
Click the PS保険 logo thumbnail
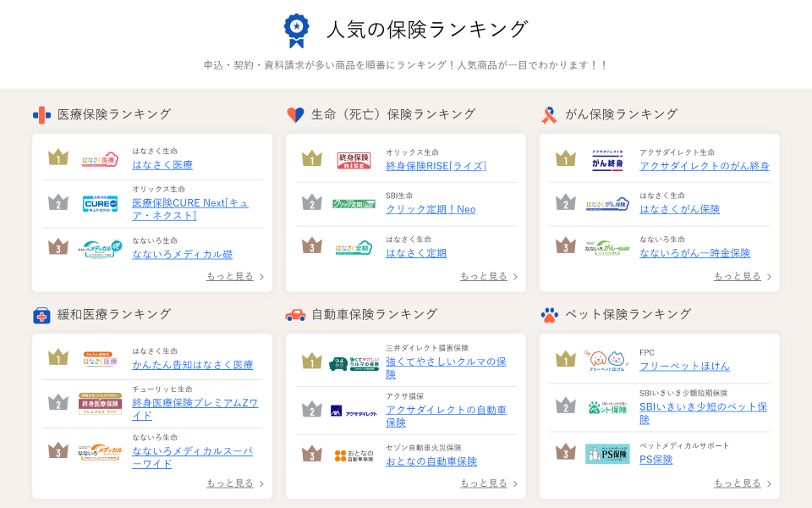point(607,453)
